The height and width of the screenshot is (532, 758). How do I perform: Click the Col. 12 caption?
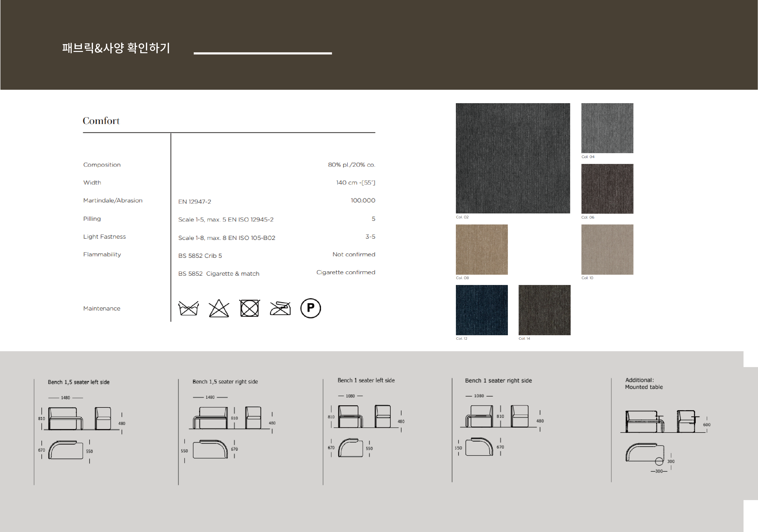point(462,338)
